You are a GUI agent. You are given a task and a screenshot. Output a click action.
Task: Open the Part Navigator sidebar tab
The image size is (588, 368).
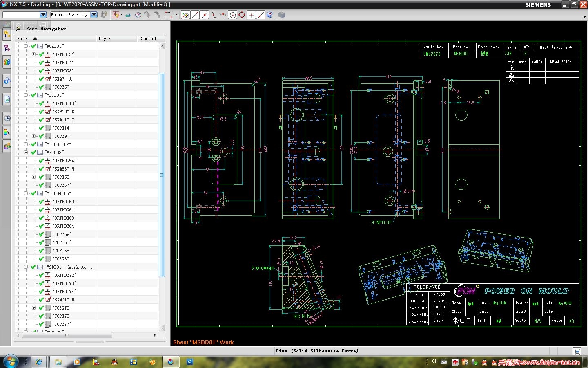pos(7,48)
